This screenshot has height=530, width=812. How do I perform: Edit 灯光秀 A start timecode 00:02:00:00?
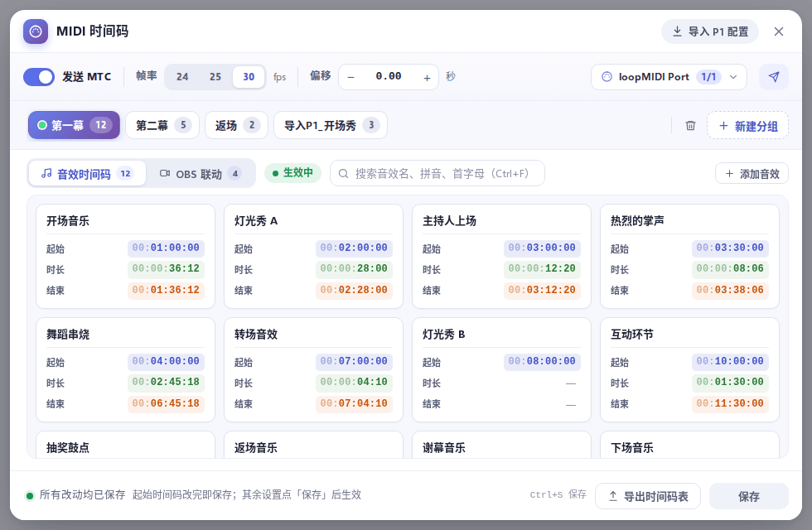coord(355,248)
